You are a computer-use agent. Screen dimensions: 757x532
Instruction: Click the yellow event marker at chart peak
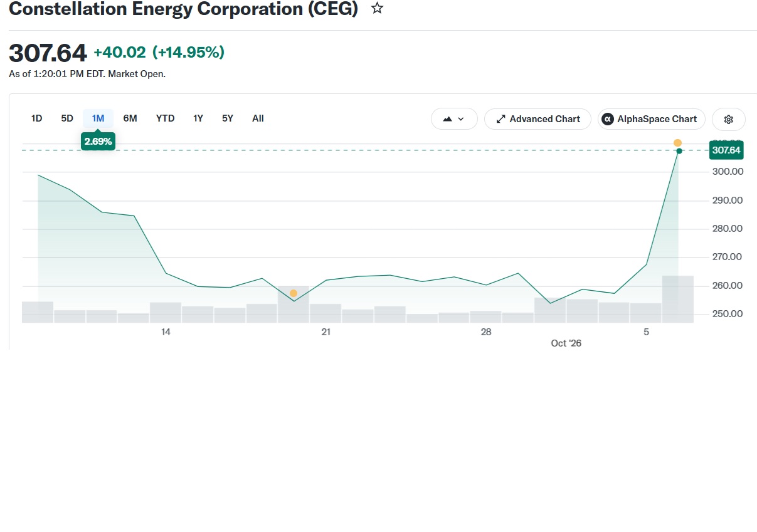pos(677,143)
